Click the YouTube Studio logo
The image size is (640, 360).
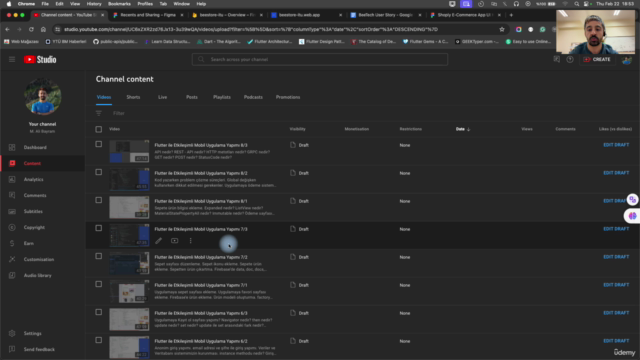[40, 60]
